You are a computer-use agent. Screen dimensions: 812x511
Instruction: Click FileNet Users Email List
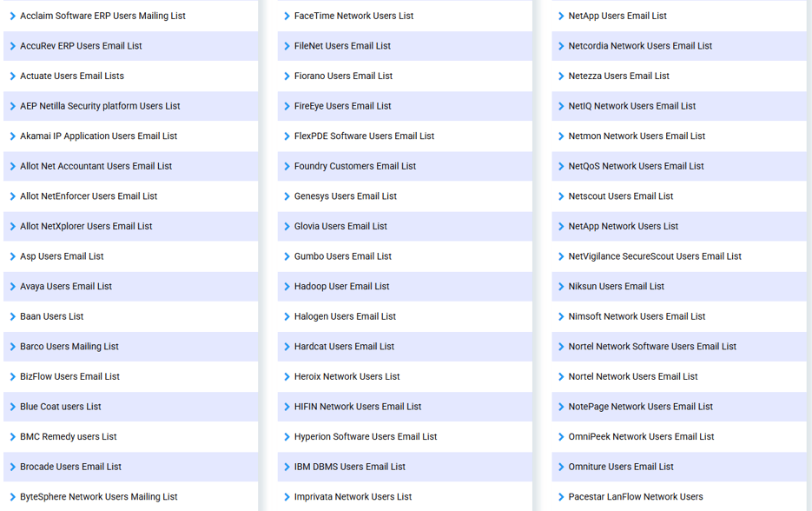342,46
